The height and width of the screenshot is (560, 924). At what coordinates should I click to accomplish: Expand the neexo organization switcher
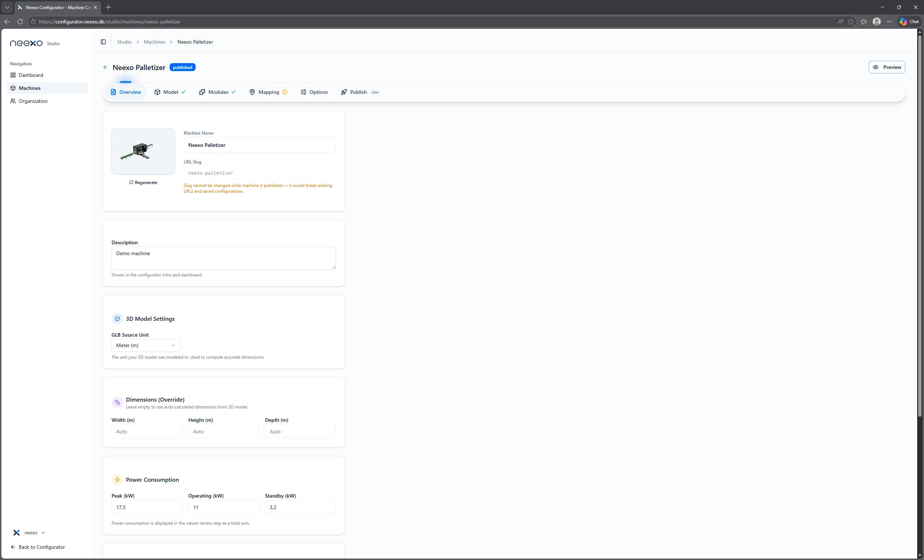pos(29,533)
